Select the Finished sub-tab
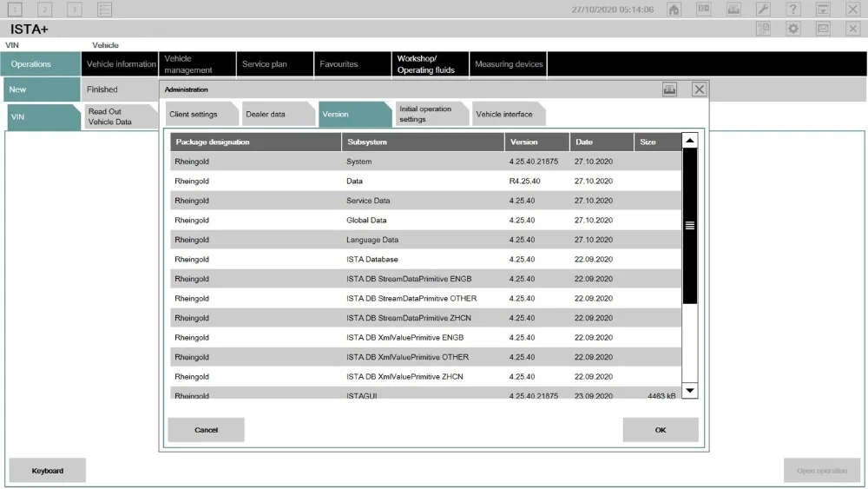Image resolution: width=868 pixels, height=489 pixels. coord(120,89)
